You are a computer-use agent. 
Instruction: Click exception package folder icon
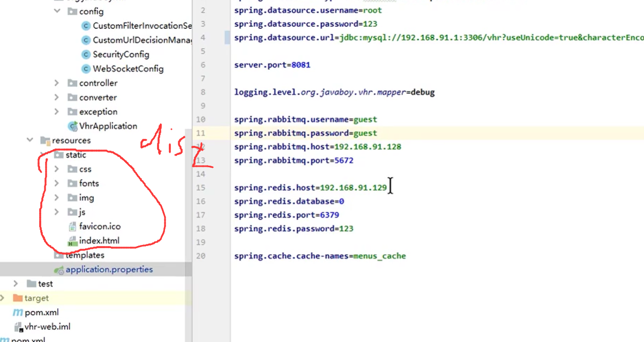[72, 111]
